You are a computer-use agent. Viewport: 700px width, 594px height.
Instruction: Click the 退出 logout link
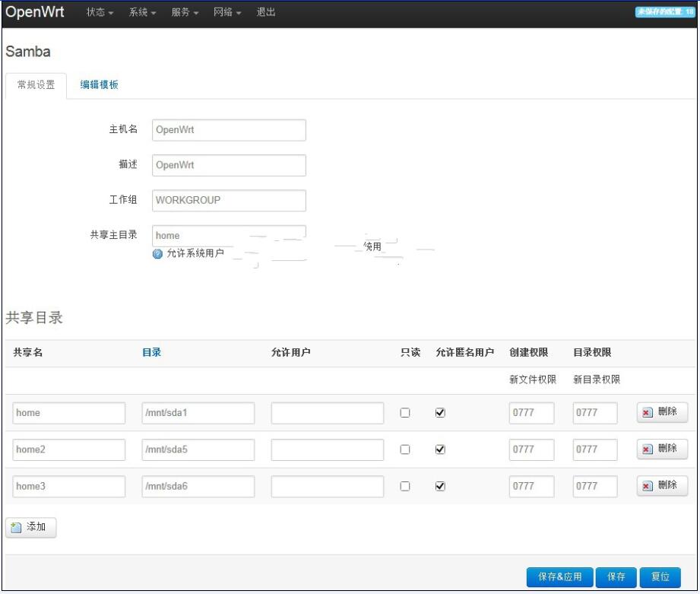(x=266, y=13)
